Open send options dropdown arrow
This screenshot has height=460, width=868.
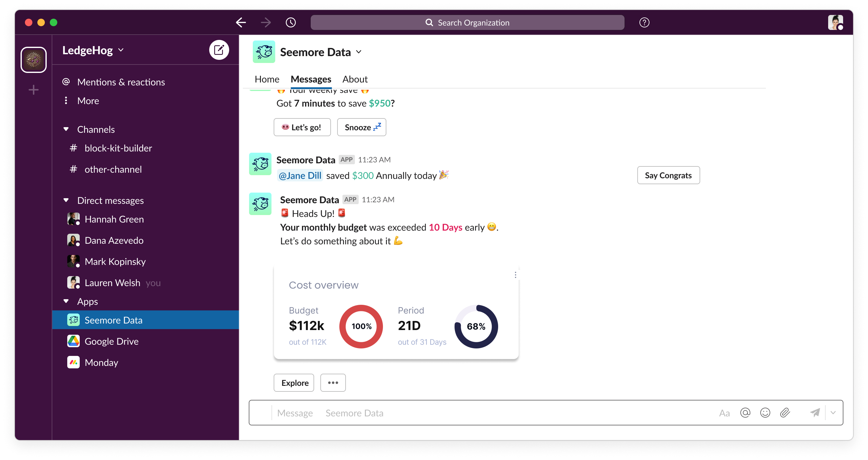point(833,412)
